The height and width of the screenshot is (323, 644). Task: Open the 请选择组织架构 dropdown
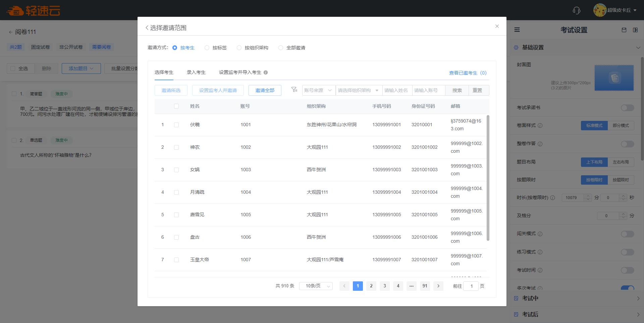tap(359, 90)
